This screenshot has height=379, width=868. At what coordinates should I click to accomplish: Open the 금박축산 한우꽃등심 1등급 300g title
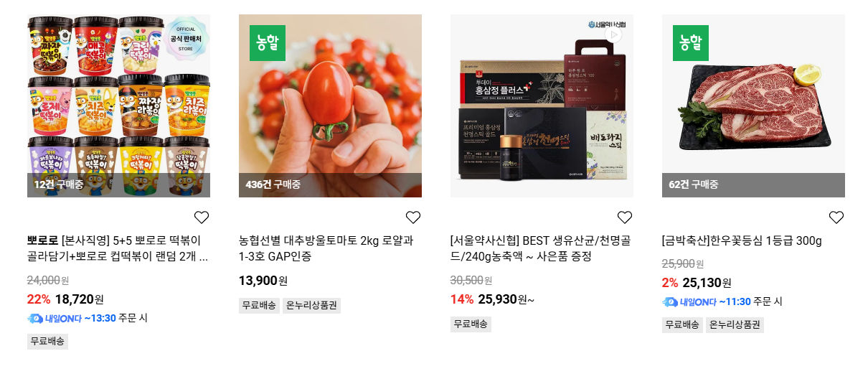coord(742,240)
